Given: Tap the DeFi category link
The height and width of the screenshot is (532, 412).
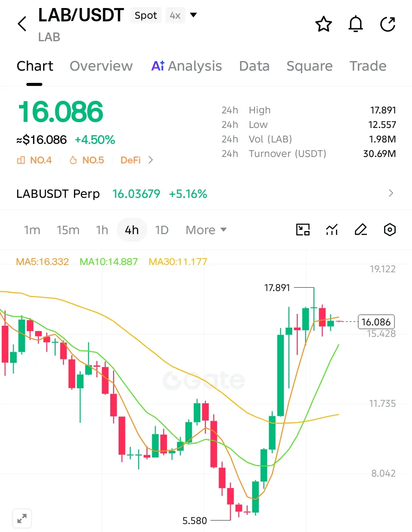Looking at the screenshot, I should pos(130,160).
